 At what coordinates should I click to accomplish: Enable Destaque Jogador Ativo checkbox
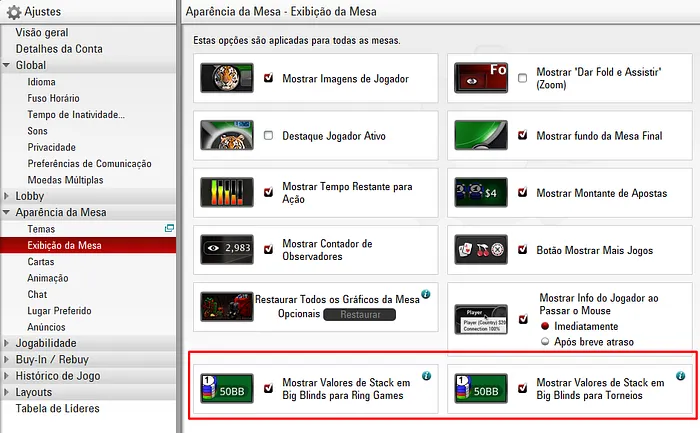tap(268, 135)
